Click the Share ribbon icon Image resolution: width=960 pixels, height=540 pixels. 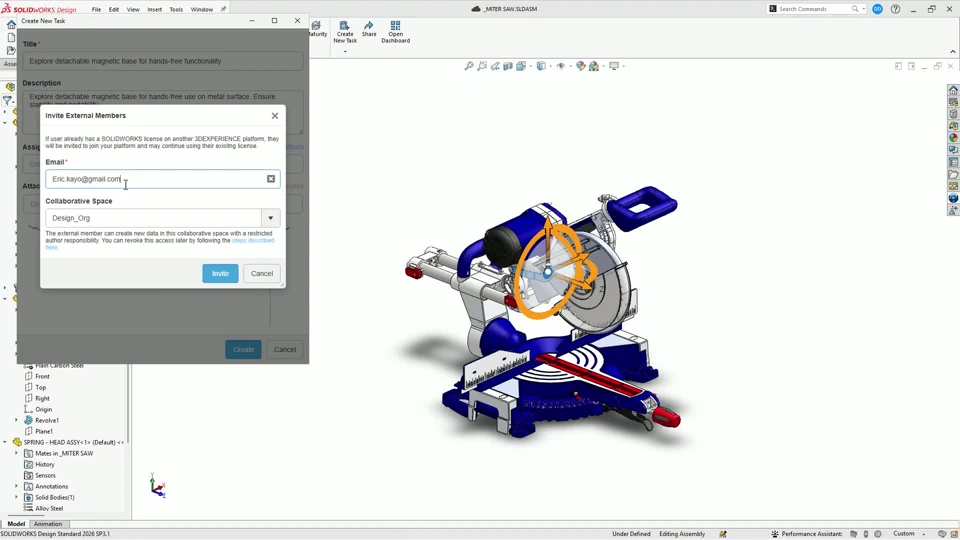[369, 29]
